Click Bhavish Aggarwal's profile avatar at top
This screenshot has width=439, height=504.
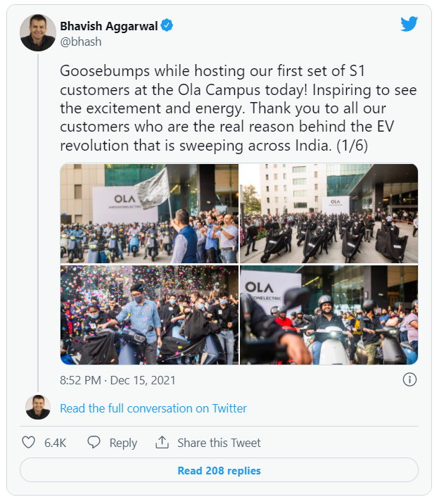(38, 33)
